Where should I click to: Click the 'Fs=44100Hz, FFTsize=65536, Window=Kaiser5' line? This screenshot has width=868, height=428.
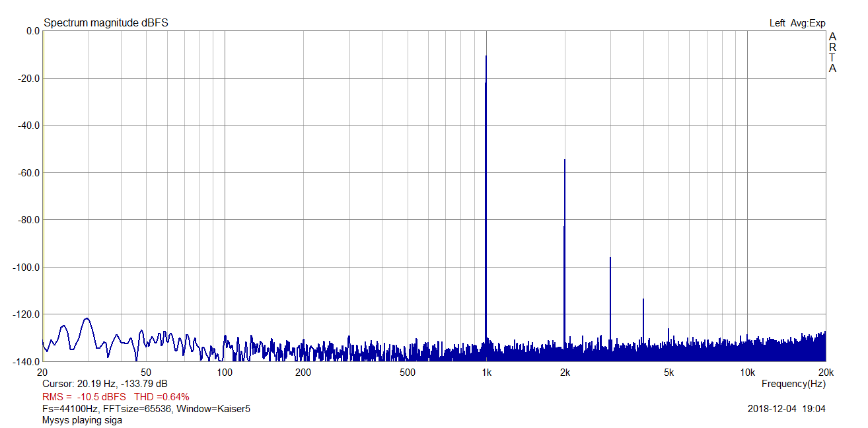pos(146,409)
